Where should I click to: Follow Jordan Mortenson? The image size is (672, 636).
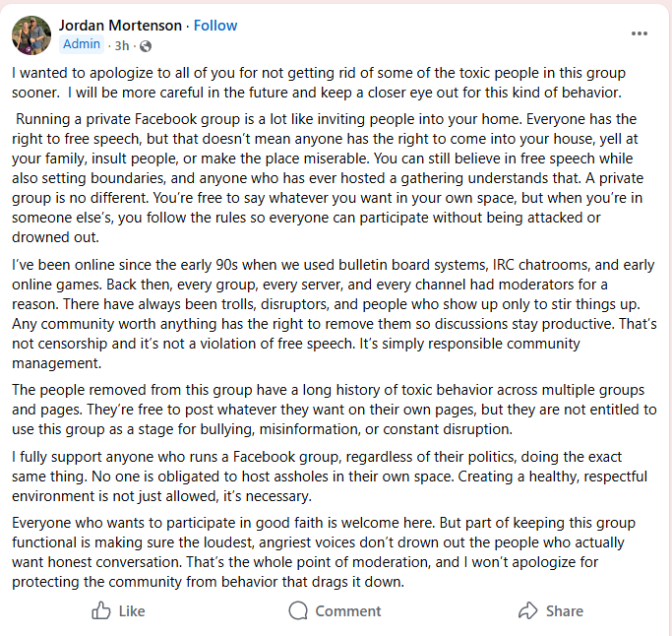(214, 25)
